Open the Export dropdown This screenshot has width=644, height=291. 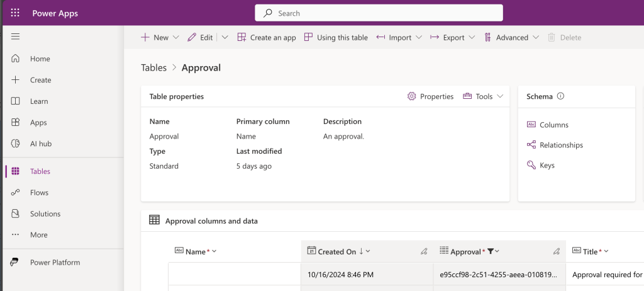453,37
